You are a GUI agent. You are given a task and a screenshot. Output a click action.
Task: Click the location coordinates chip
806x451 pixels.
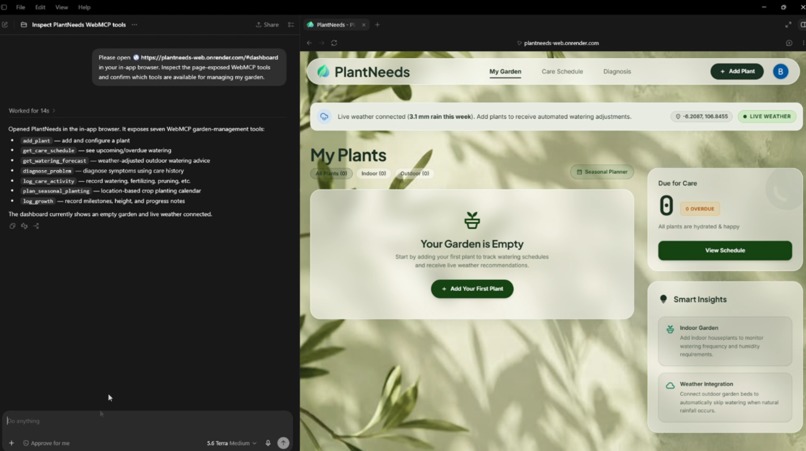[x=702, y=117]
